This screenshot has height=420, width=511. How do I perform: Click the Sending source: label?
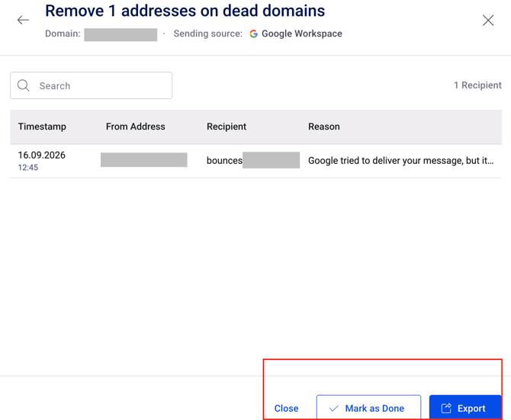click(x=208, y=34)
